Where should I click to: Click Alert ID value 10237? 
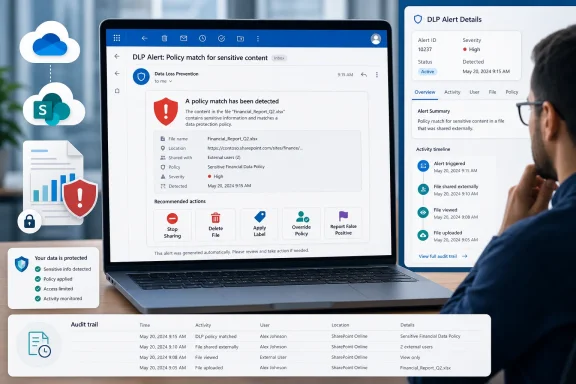pyautogui.click(x=425, y=49)
